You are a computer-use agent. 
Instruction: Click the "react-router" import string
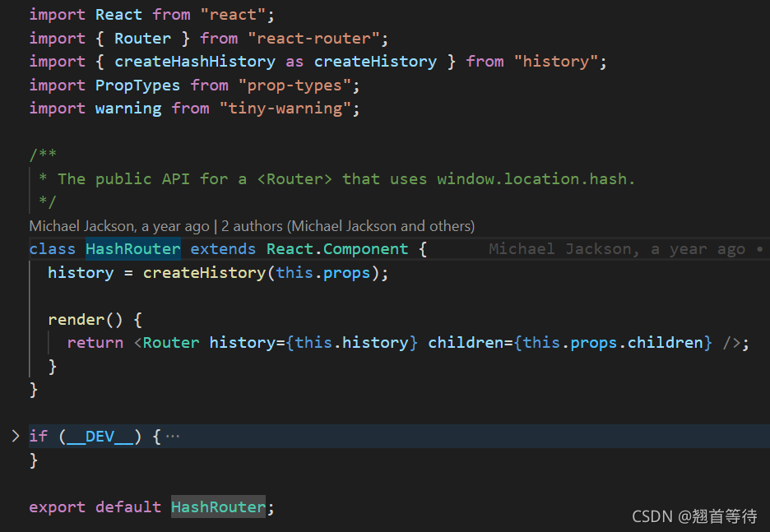(313, 39)
